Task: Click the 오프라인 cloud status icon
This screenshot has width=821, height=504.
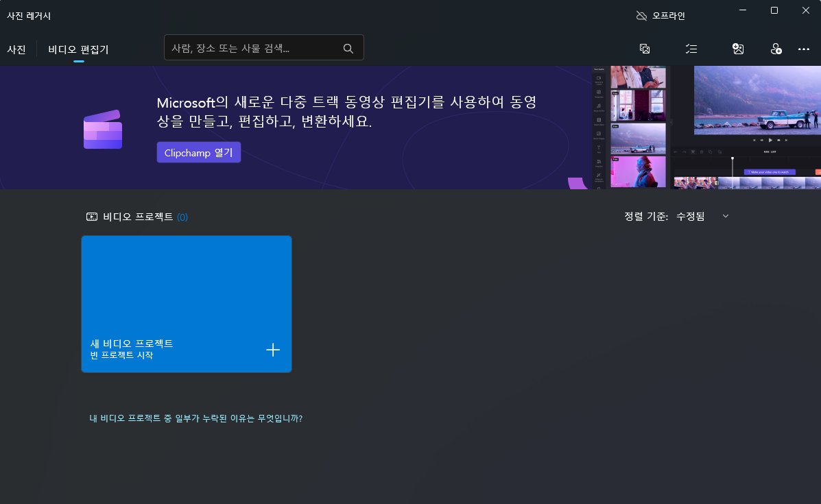Action: (641, 16)
